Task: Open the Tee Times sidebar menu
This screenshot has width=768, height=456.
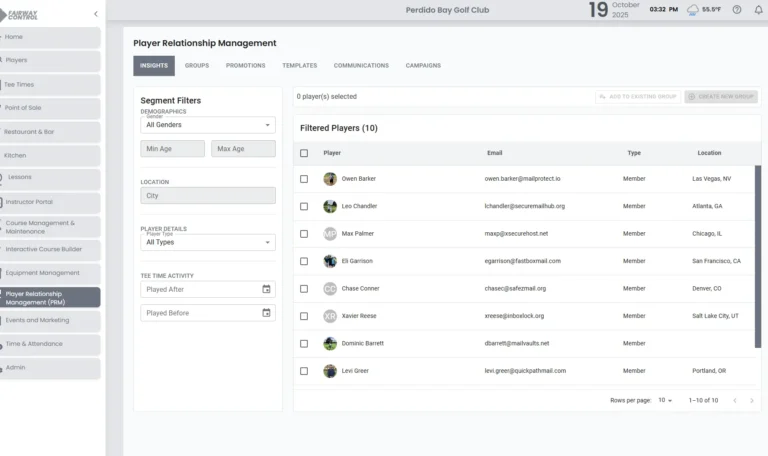Action: point(50,85)
